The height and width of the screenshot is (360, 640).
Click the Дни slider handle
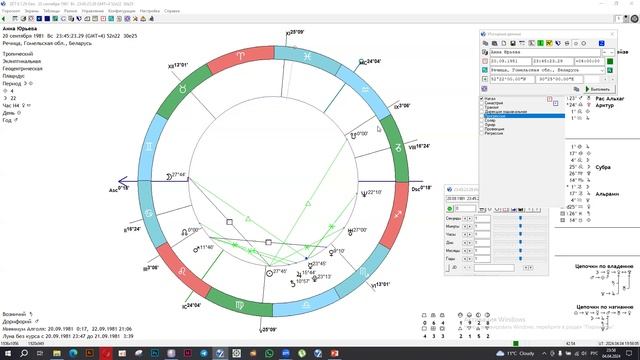pyautogui.click(x=520, y=242)
